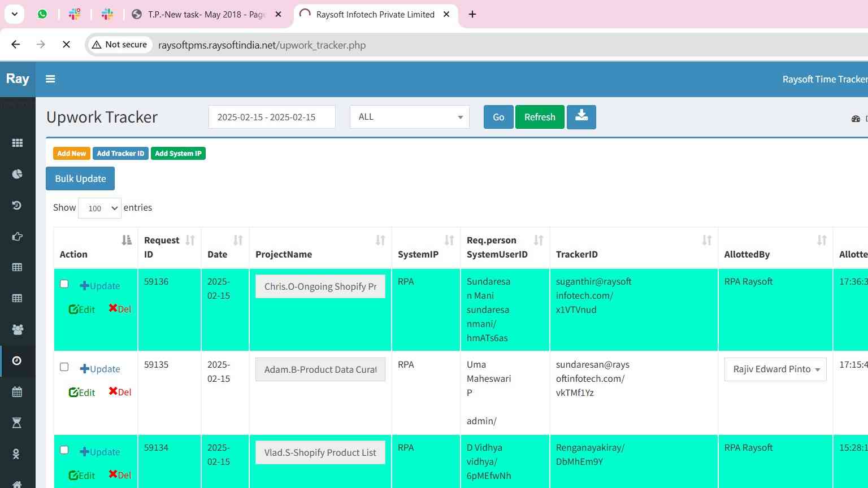Download the tracker data via download icon
The image size is (868, 488).
click(581, 117)
